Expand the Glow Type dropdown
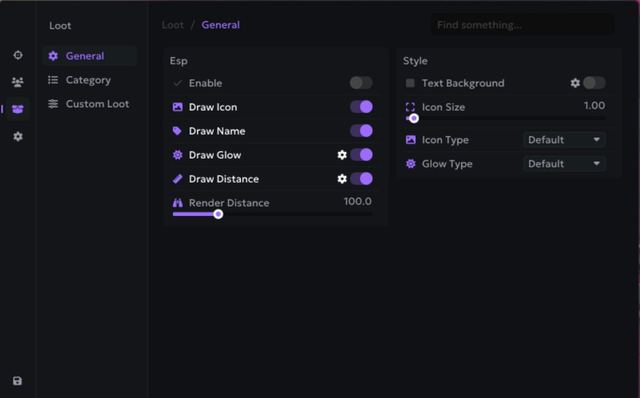 pos(564,164)
